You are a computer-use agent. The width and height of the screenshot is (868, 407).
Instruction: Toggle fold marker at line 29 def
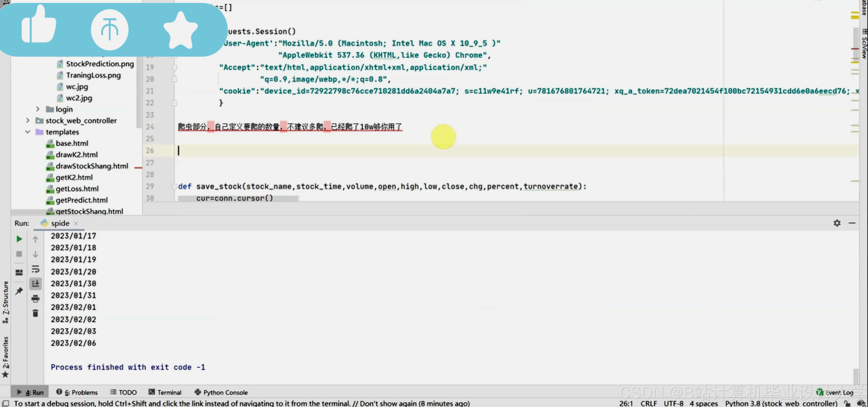174,186
